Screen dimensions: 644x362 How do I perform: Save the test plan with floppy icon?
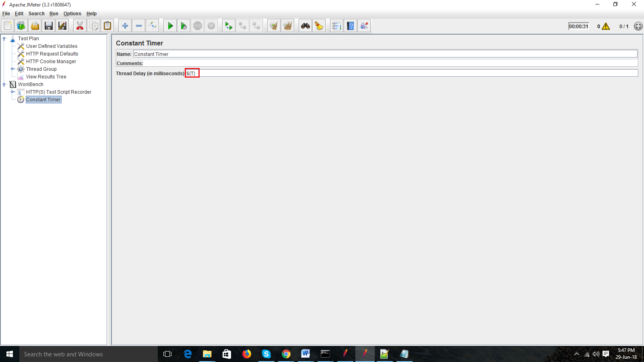[x=49, y=26]
